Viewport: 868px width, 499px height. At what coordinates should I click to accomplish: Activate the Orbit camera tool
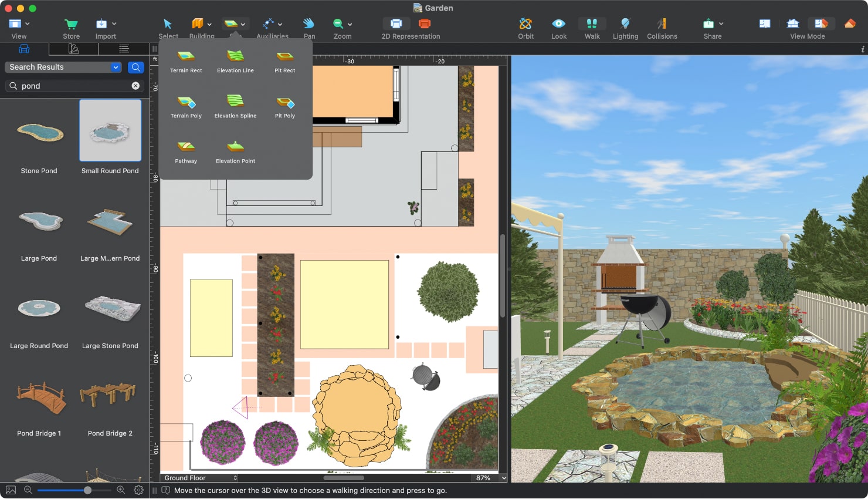525,28
